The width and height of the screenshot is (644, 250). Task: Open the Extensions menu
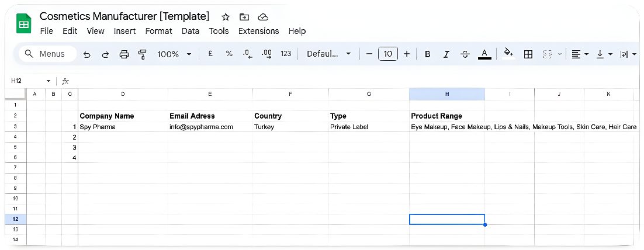pyautogui.click(x=258, y=31)
